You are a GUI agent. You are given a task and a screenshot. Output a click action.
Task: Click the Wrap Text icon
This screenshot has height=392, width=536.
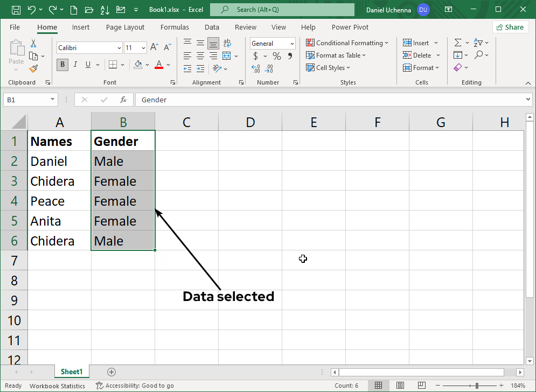point(227,43)
